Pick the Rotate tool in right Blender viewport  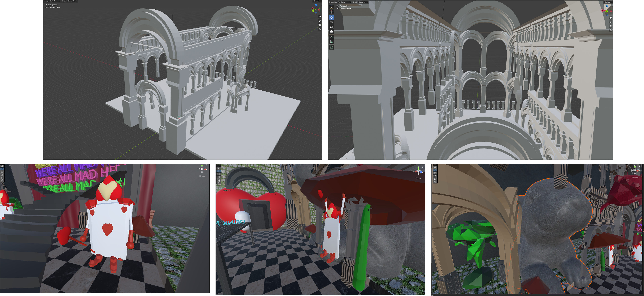pyautogui.click(x=332, y=22)
